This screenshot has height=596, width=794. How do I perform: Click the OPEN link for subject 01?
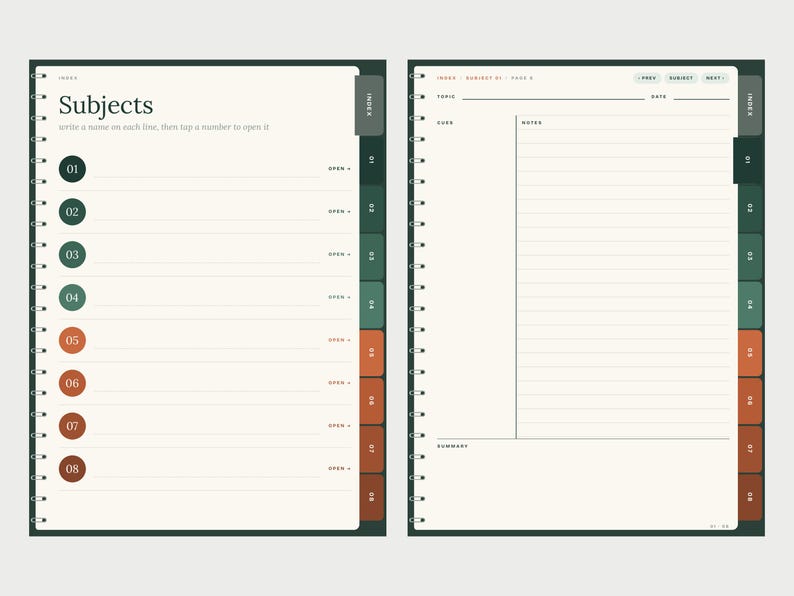[x=339, y=169]
